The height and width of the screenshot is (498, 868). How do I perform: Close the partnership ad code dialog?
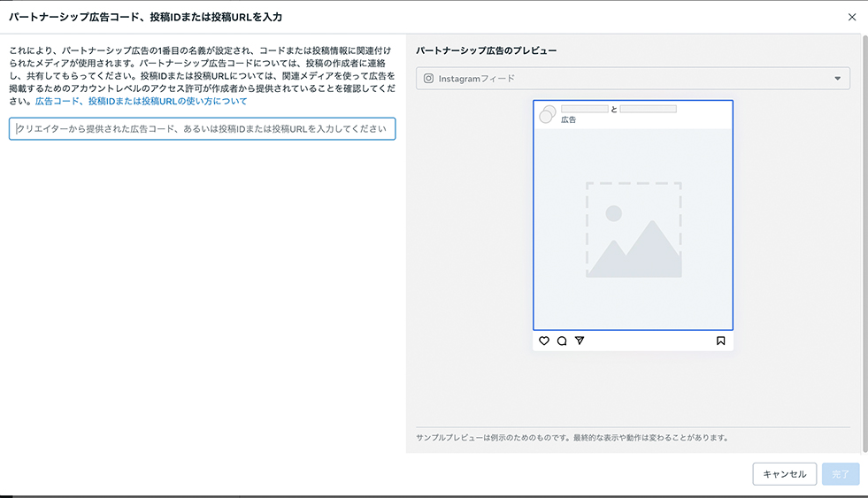[852, 17]
